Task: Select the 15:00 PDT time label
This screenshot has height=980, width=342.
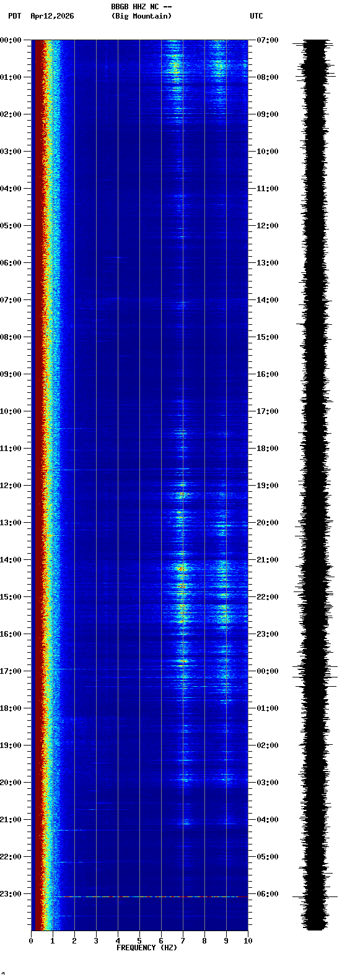Action: [11, 597]
